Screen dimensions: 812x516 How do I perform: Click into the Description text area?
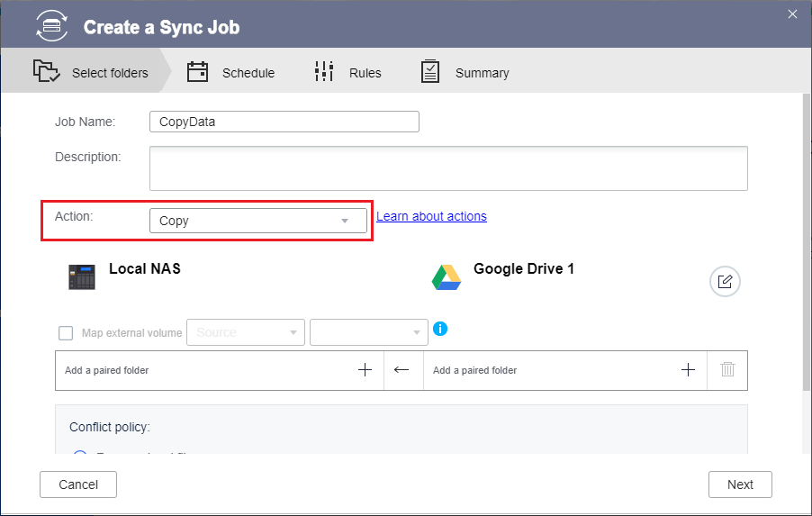pyautogui.click(x=448, y=168)
